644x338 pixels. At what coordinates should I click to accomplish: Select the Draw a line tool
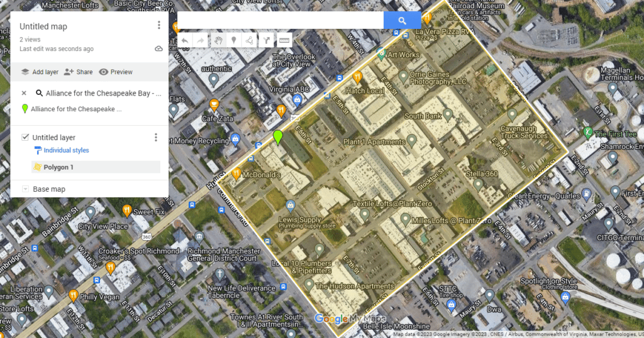pyautogui.click(x=250, y=40)
